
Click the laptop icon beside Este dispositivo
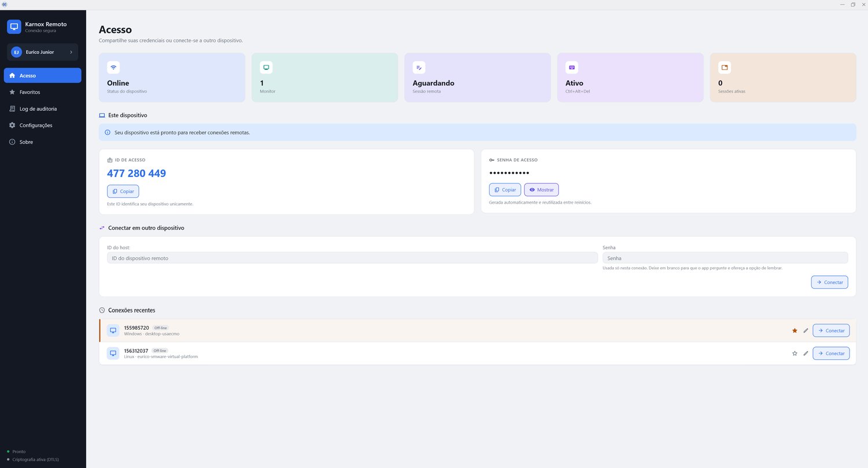click(x=102, y=115)
